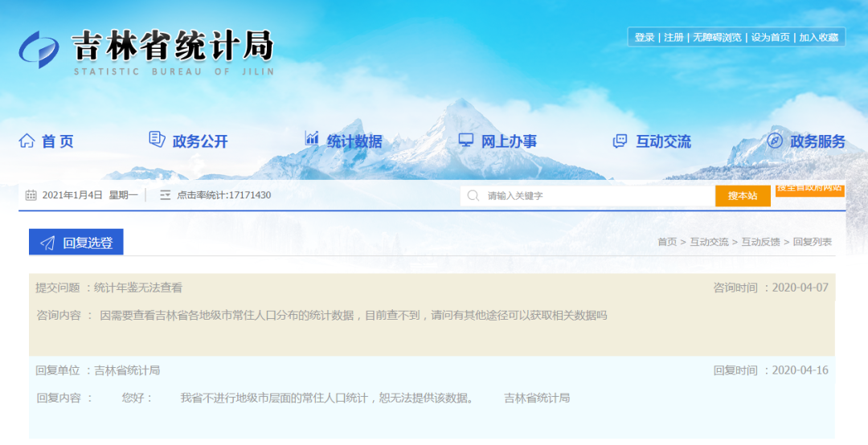Screen dimensions: 868x445
Task: Click the home icon beside 首页
Action: (x=27, y=141)
